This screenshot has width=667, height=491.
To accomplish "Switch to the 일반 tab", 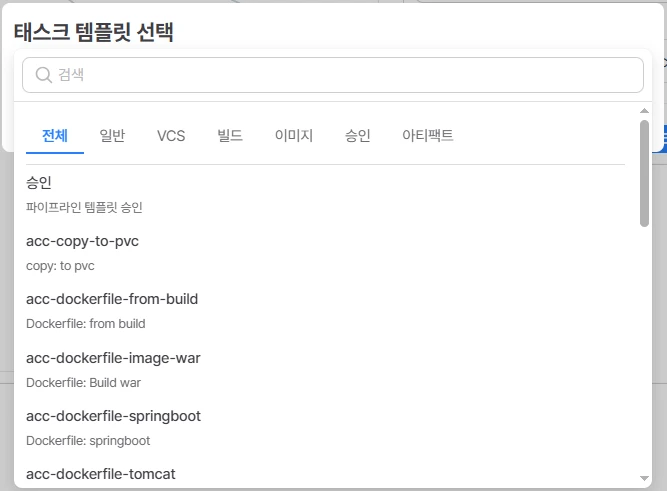I will [112, 136].
